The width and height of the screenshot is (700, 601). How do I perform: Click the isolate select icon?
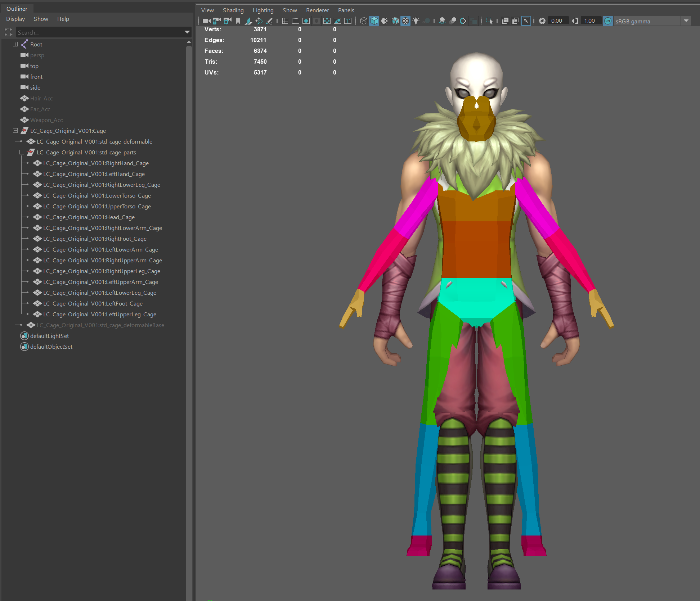(489, 21)
